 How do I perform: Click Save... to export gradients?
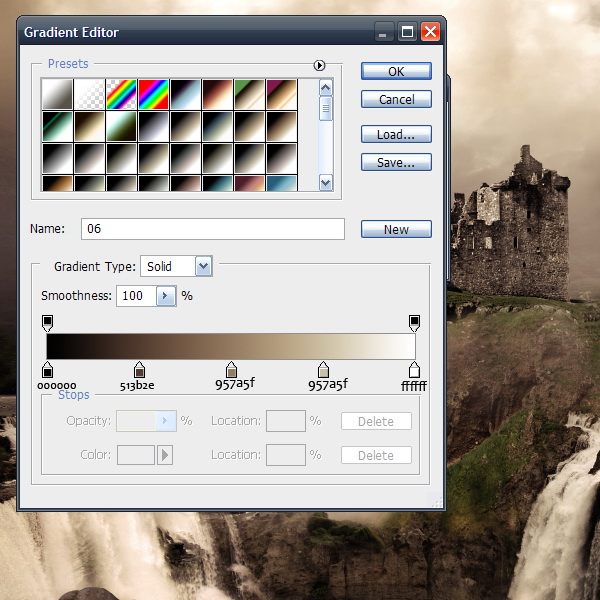[396, 162]
